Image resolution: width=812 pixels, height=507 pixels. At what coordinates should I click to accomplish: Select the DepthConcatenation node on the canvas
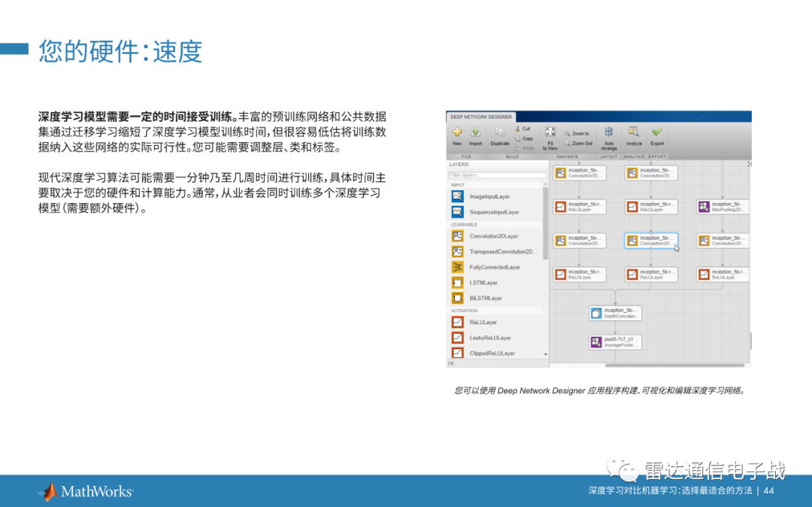(x=615, y=314)
